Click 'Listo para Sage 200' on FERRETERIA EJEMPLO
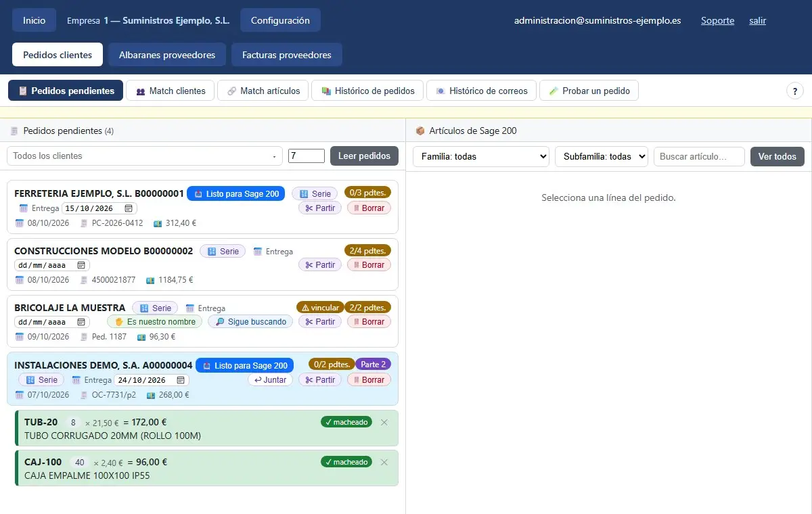Screen dimensions: 812x514 click(236, 193)
